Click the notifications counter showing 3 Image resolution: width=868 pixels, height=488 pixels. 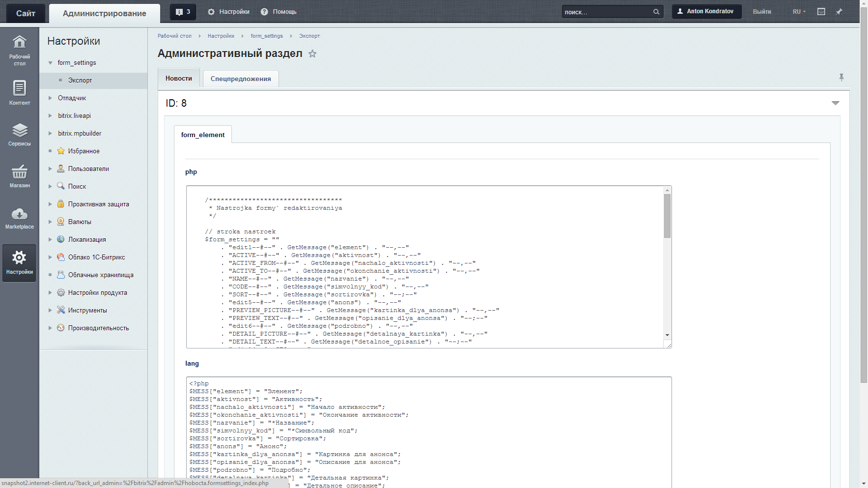coord(183,12)
